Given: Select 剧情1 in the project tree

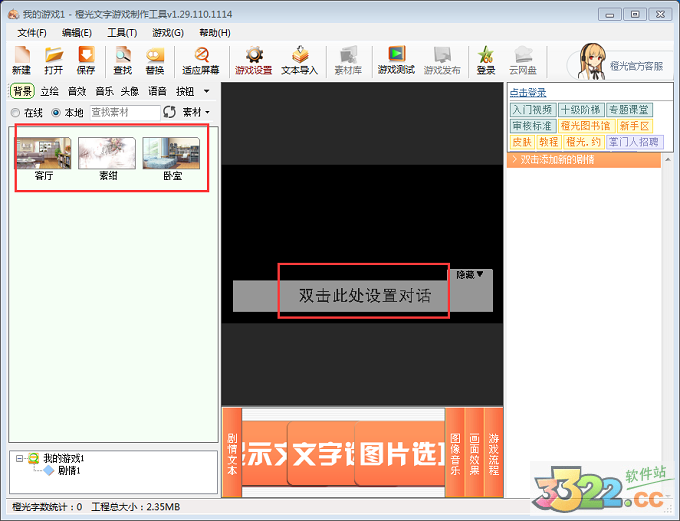Looking at the screenshot, I should (69, 471).
